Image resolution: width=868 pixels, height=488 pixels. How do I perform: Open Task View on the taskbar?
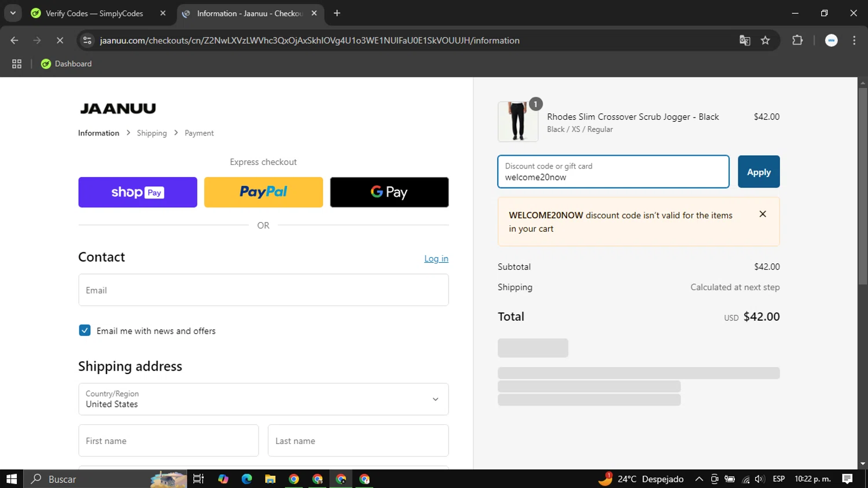198,479
